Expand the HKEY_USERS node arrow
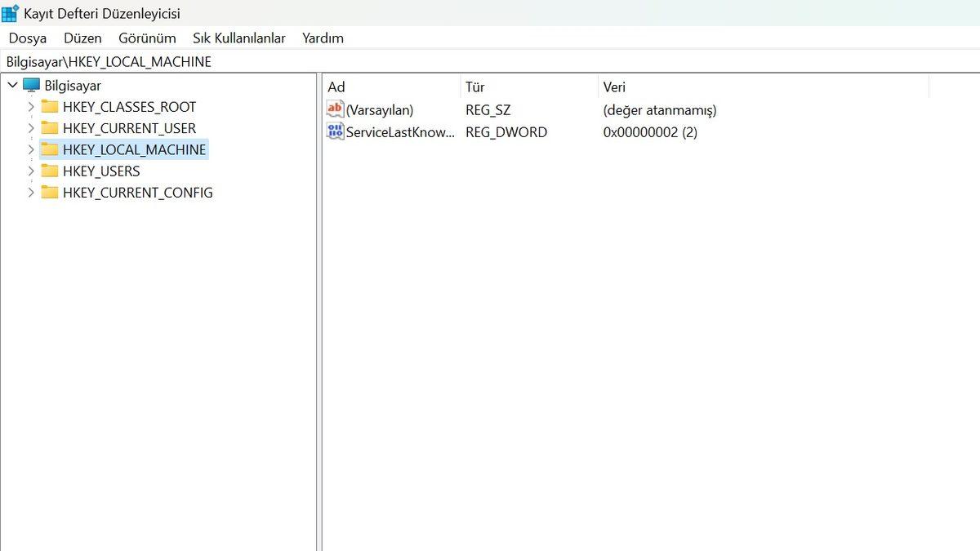Viewport: 980px width, 551px height. click(30, 171)
